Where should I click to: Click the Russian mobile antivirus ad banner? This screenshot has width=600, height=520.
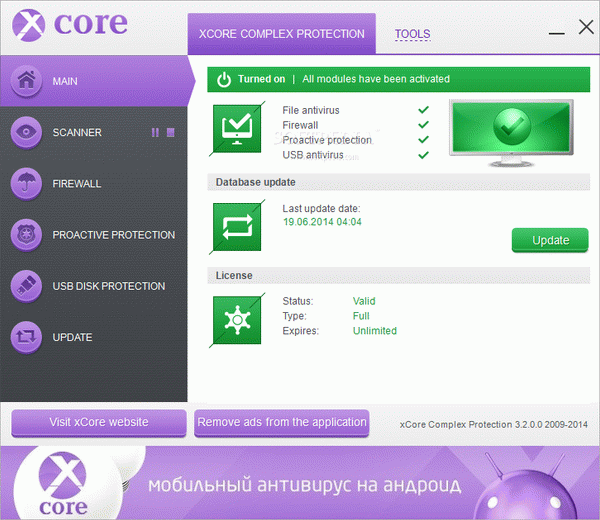300,483
